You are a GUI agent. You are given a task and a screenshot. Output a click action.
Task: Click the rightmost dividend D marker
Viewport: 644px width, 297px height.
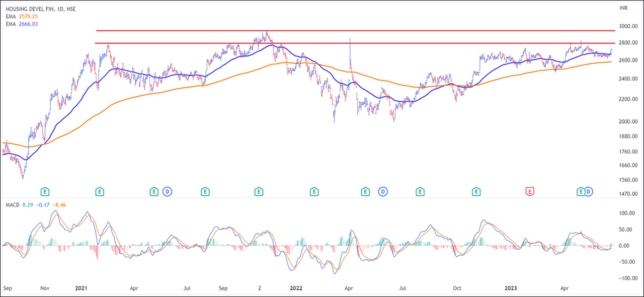[x=588, y=191]
